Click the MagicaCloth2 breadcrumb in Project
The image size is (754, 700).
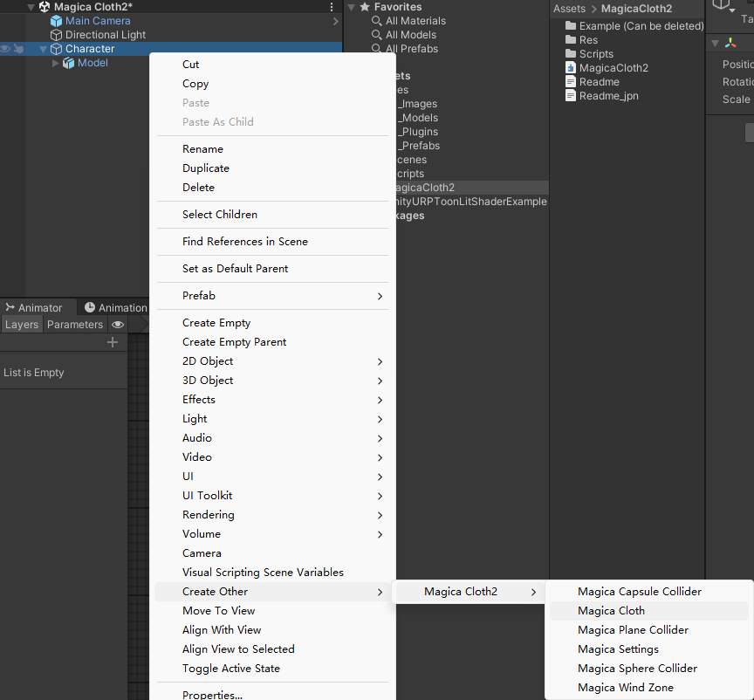click(x=637, y=9)
